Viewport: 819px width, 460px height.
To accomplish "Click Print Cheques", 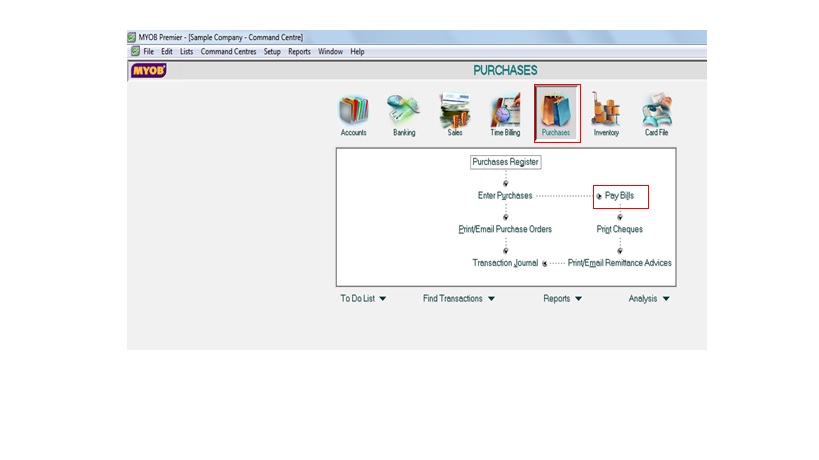I will 619,229.
